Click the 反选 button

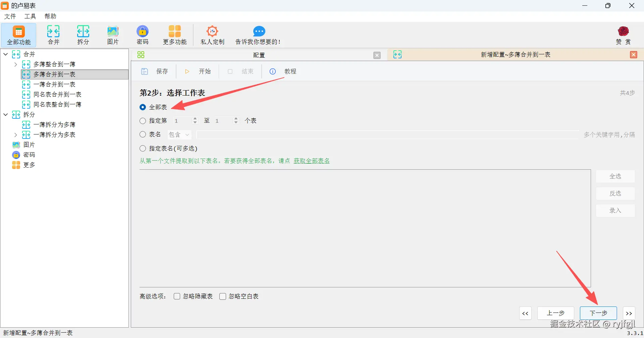point(615,193)
